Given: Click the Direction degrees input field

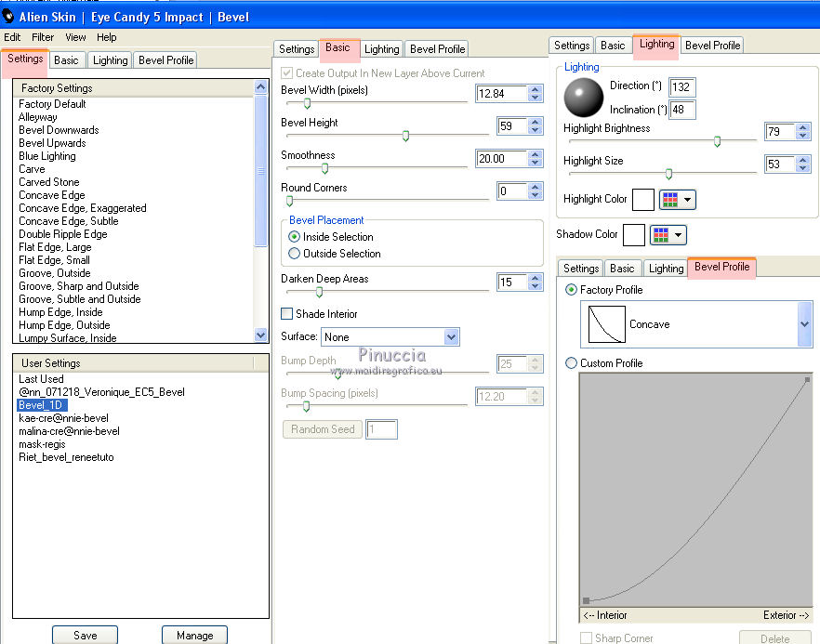Looking at the screenshot, I should (682, 86).
